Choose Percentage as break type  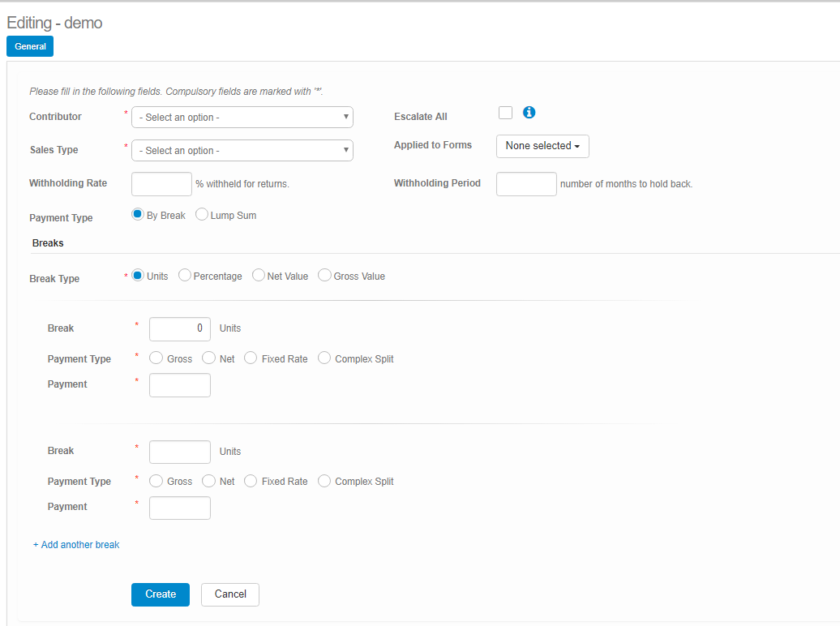[x=185, y=276]
